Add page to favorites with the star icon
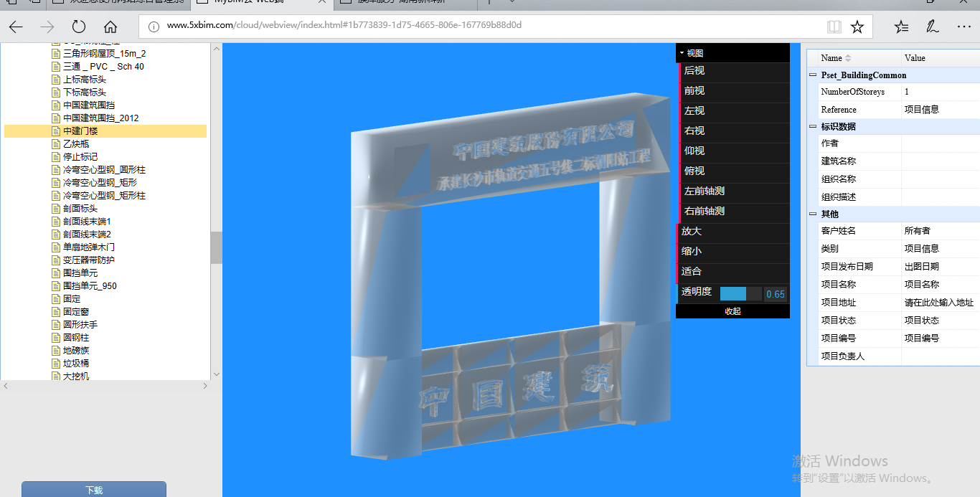Viewport: 980px width, 497px height. (x=857, y=27)
